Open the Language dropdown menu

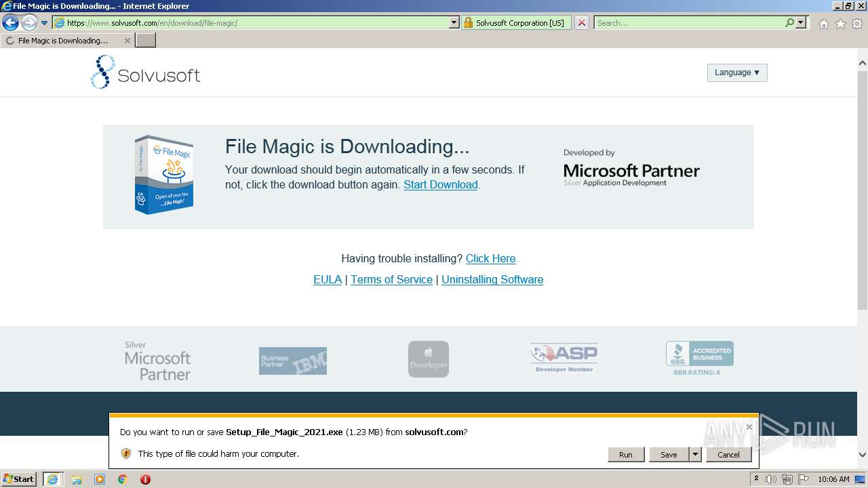click(x=737, y=73)
